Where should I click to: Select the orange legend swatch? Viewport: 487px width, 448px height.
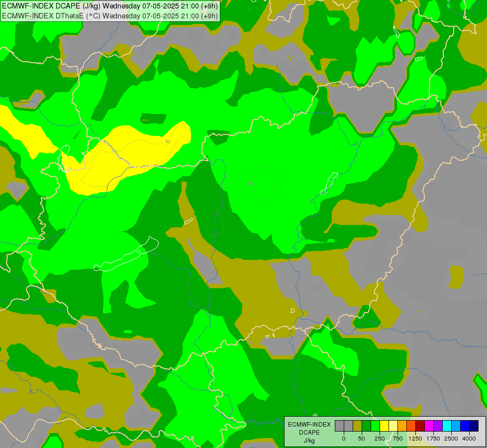tap(402, 426)
